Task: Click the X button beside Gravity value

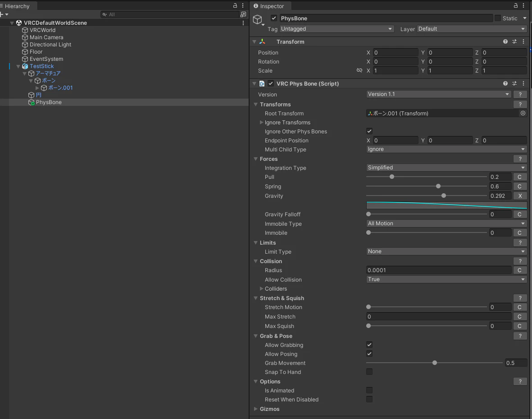Action: click(520, 196)
